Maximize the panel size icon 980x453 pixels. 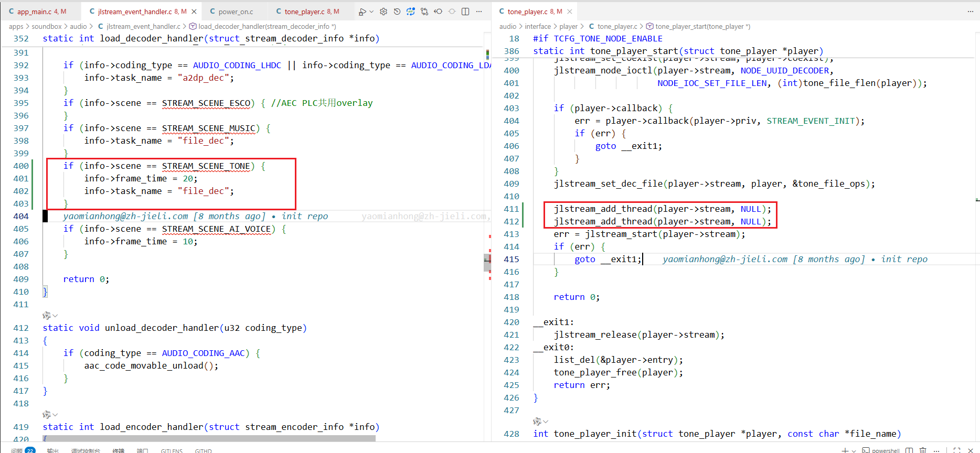click(957, 450)
